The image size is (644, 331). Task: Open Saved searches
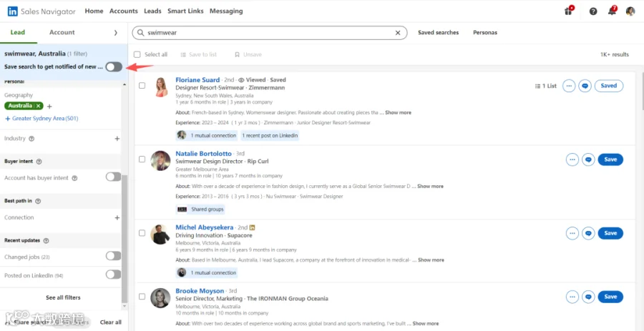click(438, 32)
